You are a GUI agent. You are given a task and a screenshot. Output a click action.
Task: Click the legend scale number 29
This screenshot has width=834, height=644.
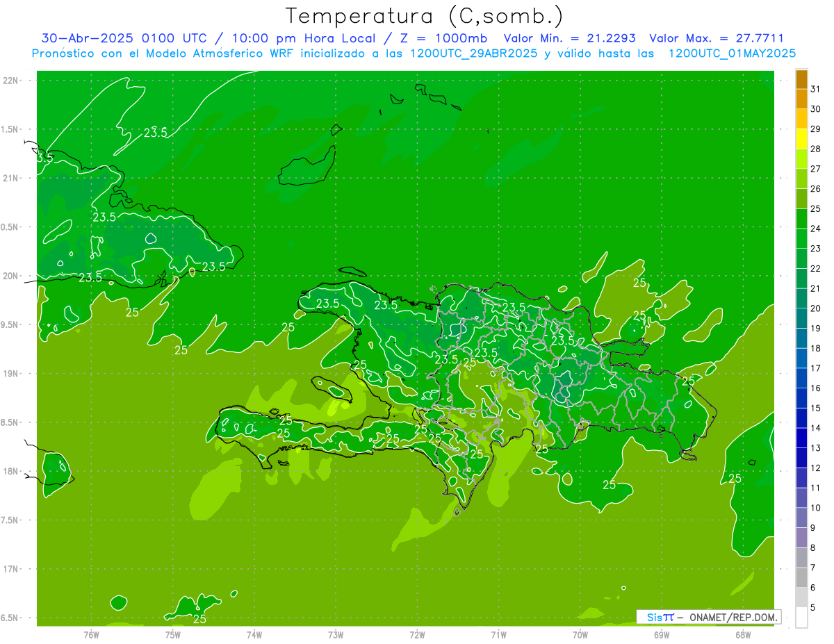(x=816, y=129)
